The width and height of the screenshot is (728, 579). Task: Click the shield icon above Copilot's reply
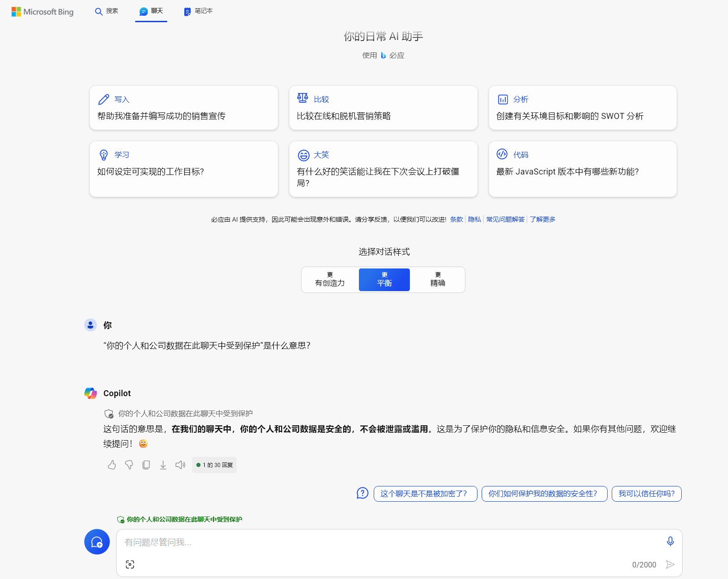[x=109, y=414]
